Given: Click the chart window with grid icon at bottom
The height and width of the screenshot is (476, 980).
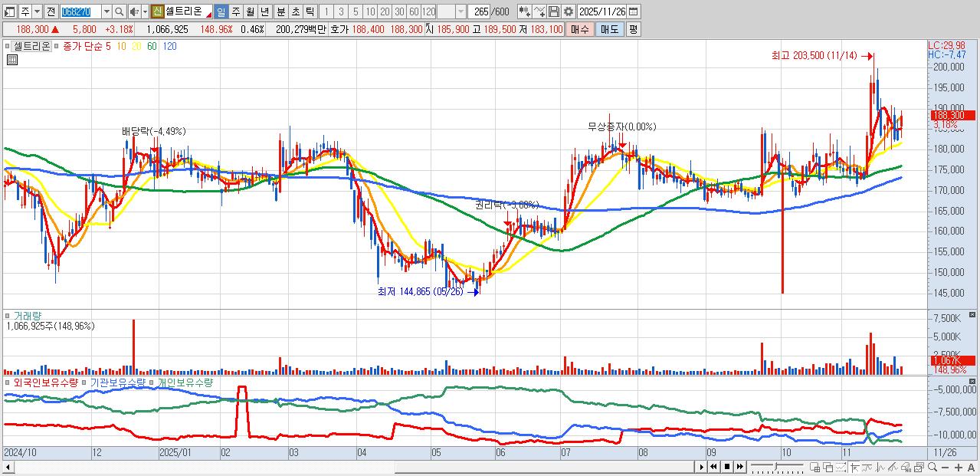Looking at the screenshot, I should [814, 467].
